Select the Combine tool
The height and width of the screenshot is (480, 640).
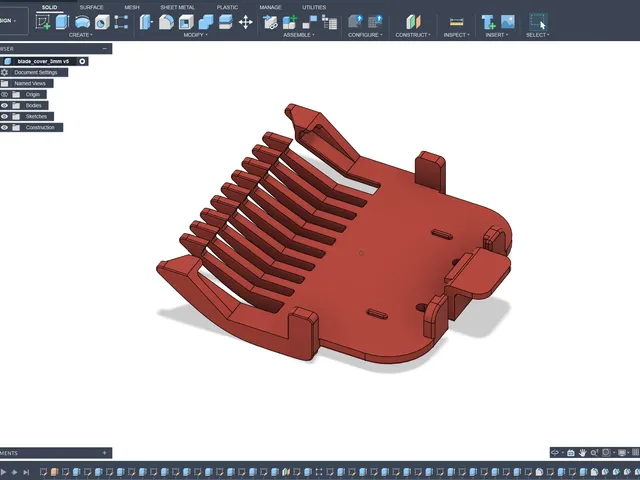pos(206,22)
